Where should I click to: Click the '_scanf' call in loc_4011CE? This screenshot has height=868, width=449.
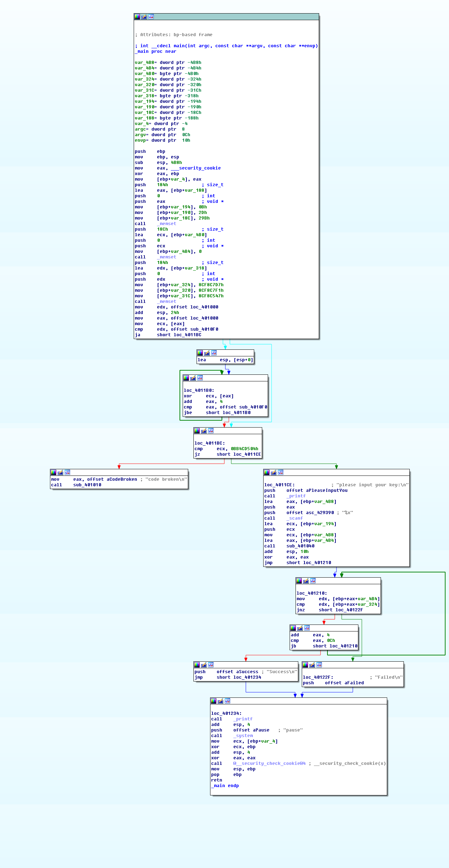[x=294, y=518]
